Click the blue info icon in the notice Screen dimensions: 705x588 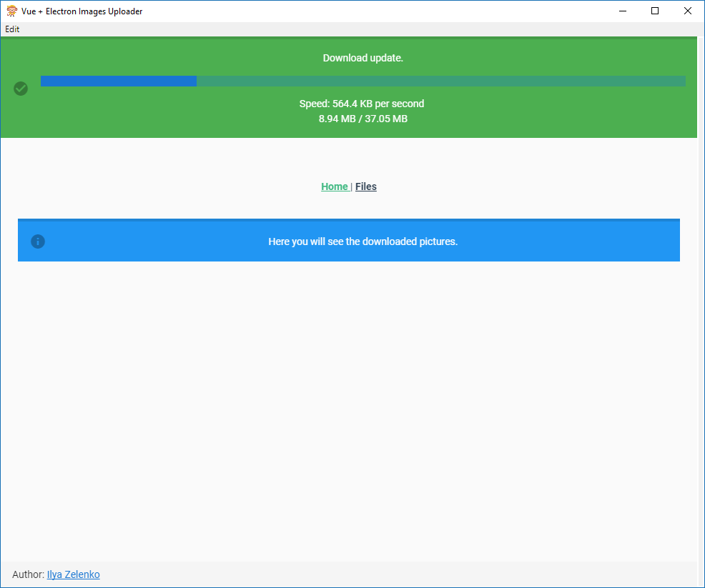pos(38,241)
